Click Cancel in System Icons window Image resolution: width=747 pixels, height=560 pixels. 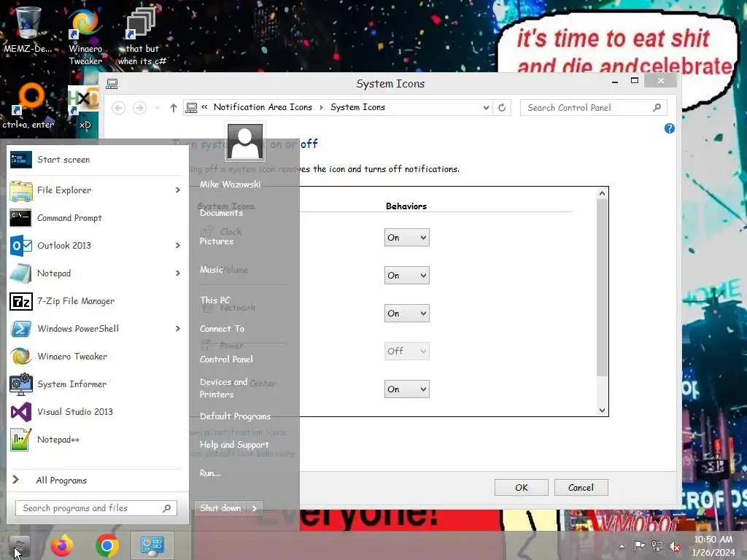(581, 488)
